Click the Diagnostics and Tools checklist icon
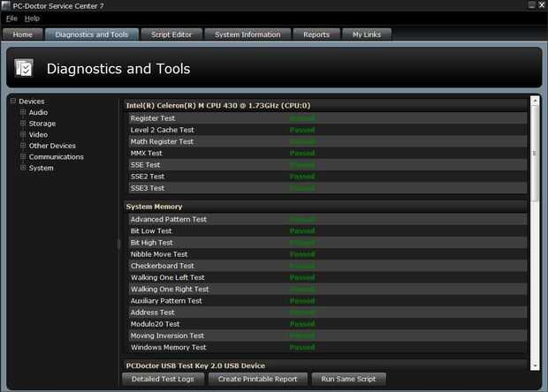548x392 pixels. point(24,68)
